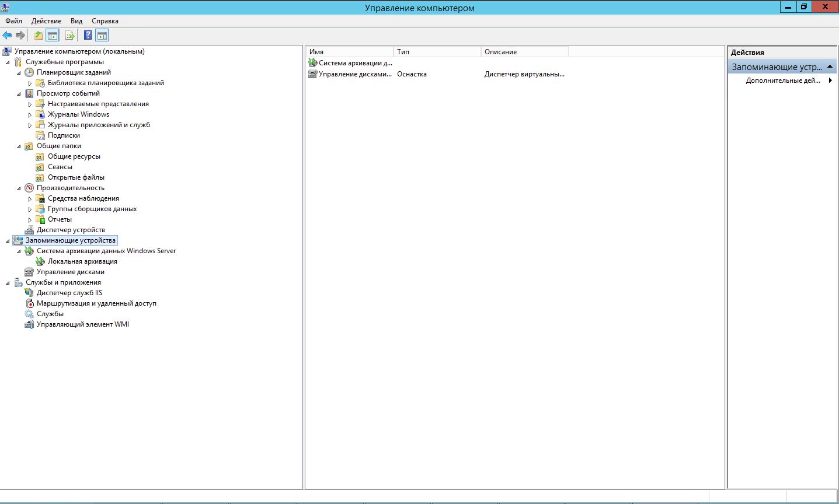Select Сеансы in the tree
The width and height of the screenshot is (839, 504).
[60, 167]
